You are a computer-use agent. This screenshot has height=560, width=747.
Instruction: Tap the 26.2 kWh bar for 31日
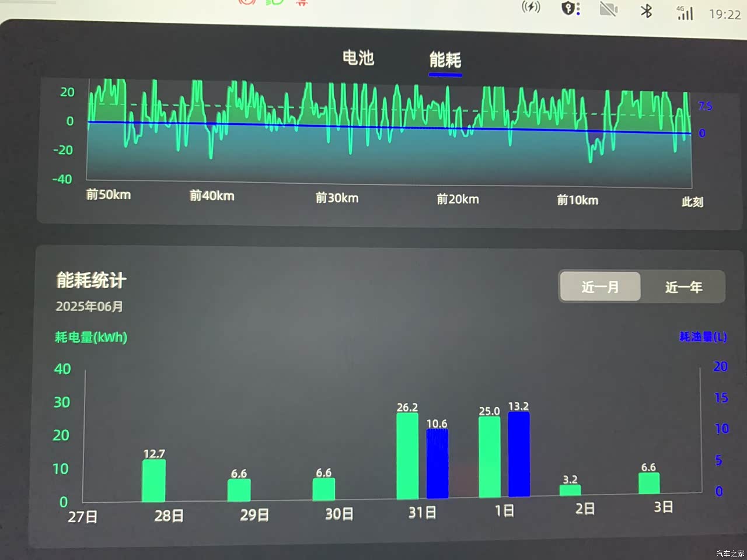(x=407, y=456)
